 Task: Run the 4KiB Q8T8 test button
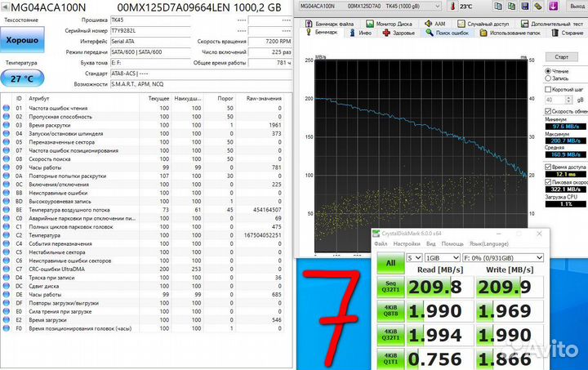coord(390,310)
